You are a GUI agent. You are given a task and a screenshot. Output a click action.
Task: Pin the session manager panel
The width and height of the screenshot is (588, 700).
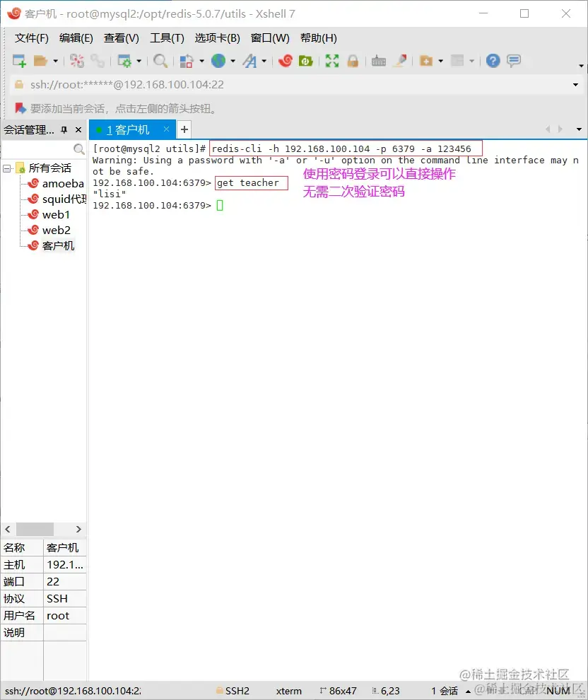(64, 130)
